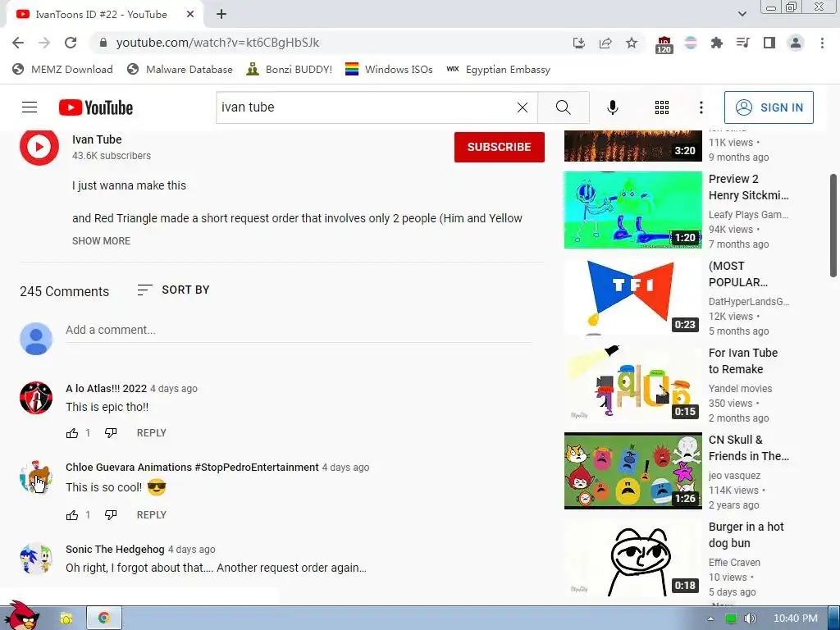Click the browser back arrow
Screen dimensions: 840x630
point(18,43)
